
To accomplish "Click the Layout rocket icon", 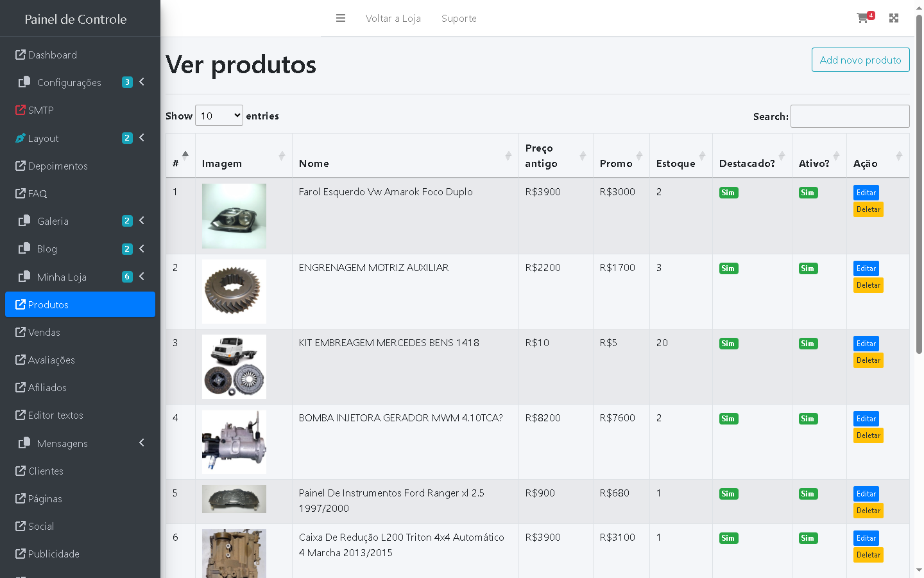I will tap(21, 138).
